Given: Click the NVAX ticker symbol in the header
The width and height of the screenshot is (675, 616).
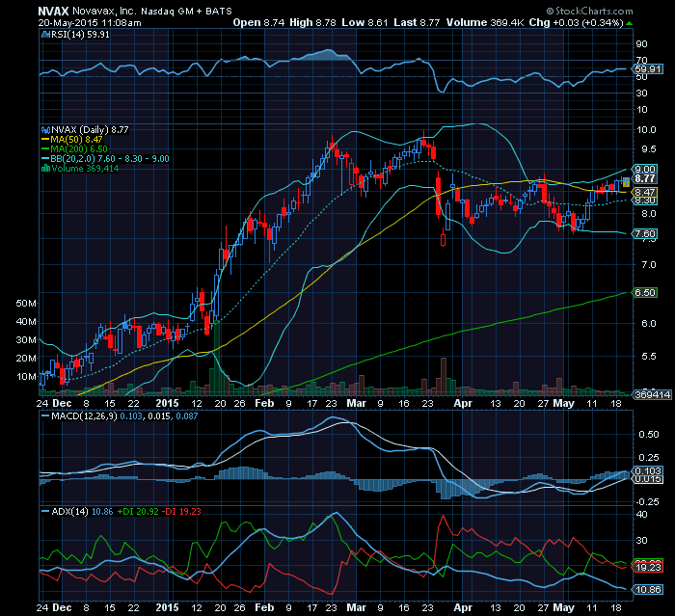Looking at the screenshot, I should pyautogui.click(x=53, y=12).
